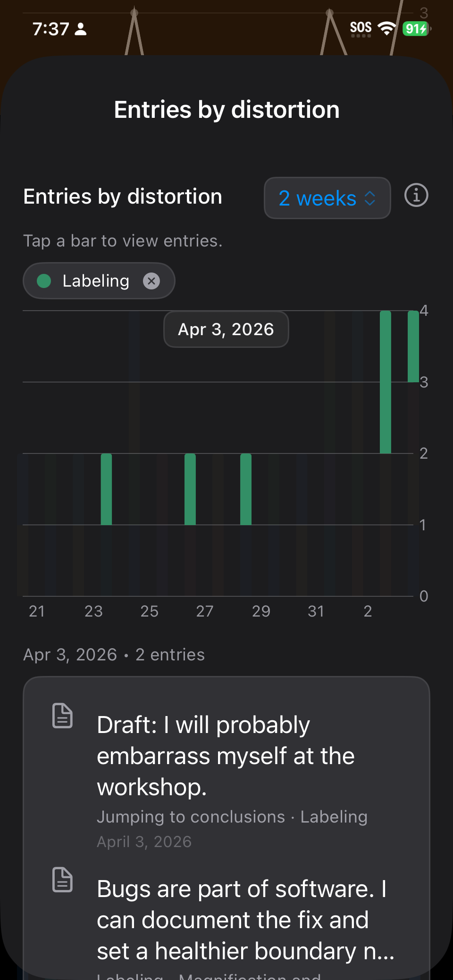The width and height of the screenshot is (453, 980).
Task: Tap the person icon next to the clock
Action: [x=81, y=29]
